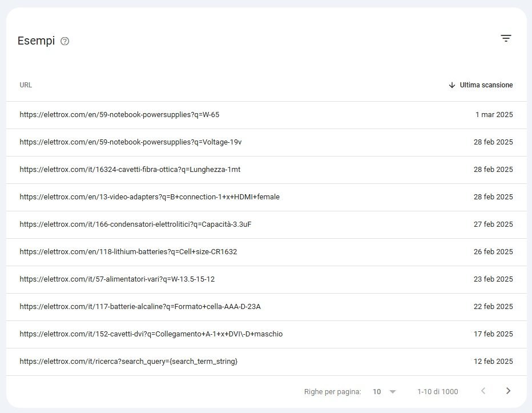Viewport: 532px width, 413px height.
Task: Open the filter icon for Esempi table
Action: [506, 38]
